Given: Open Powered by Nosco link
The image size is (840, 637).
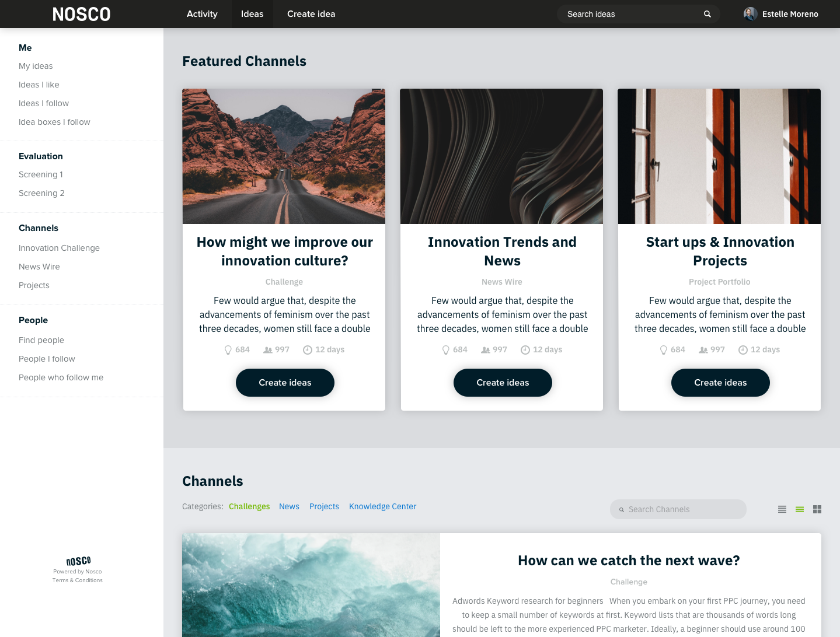Looking at the screenshot, I should [77, 572].
